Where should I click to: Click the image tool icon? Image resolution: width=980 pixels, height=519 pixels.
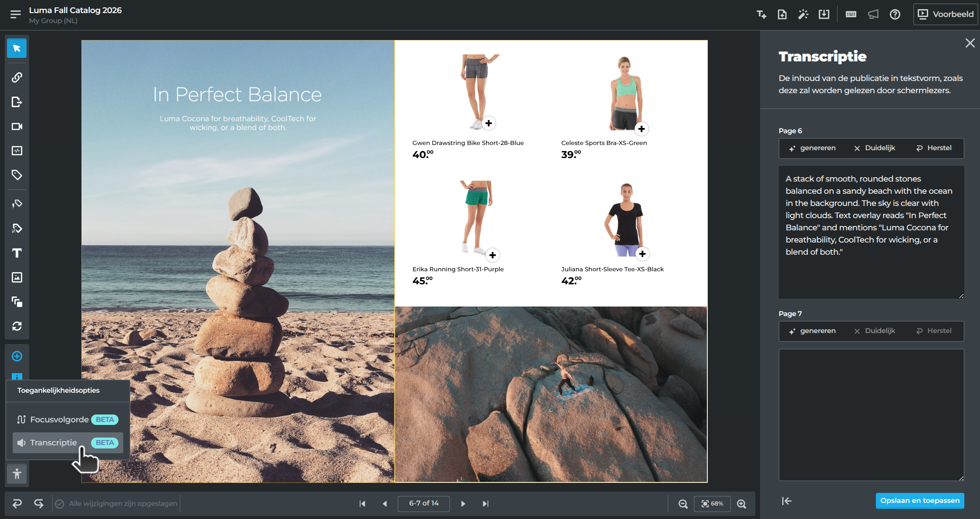pos(17,277)
